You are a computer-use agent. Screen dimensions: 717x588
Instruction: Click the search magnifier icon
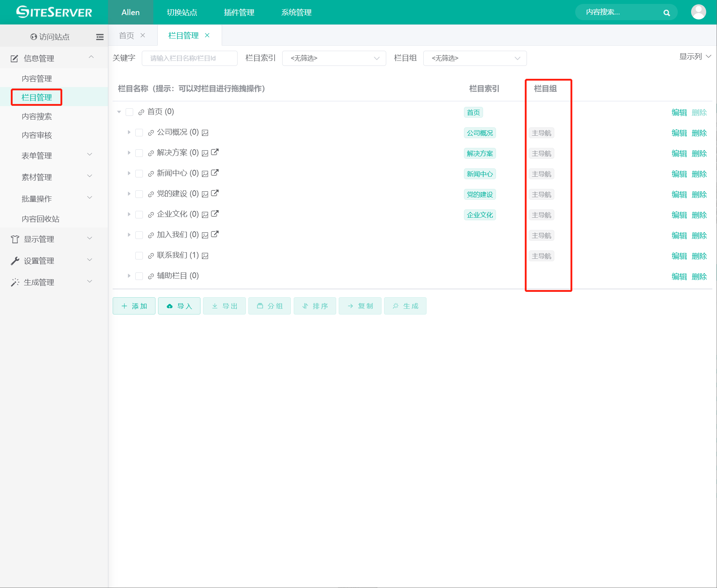[x=666, y=13]
